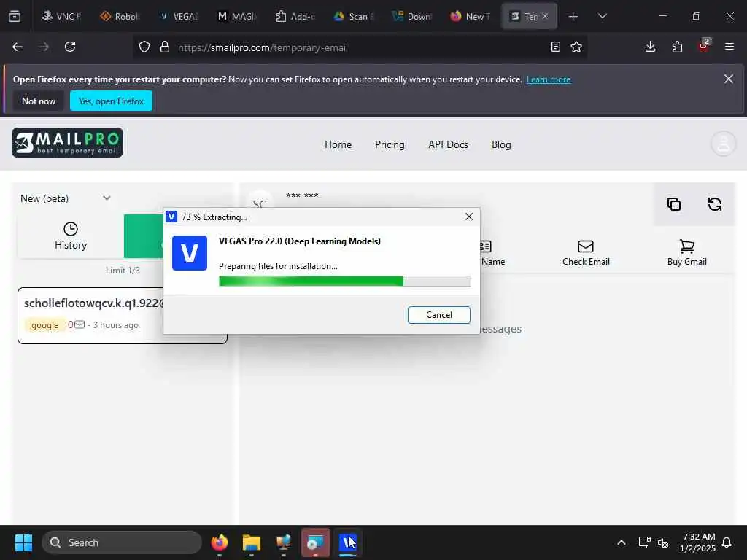Toggle reader view icon
The image size is (747, 560).
tap(555, 47)
